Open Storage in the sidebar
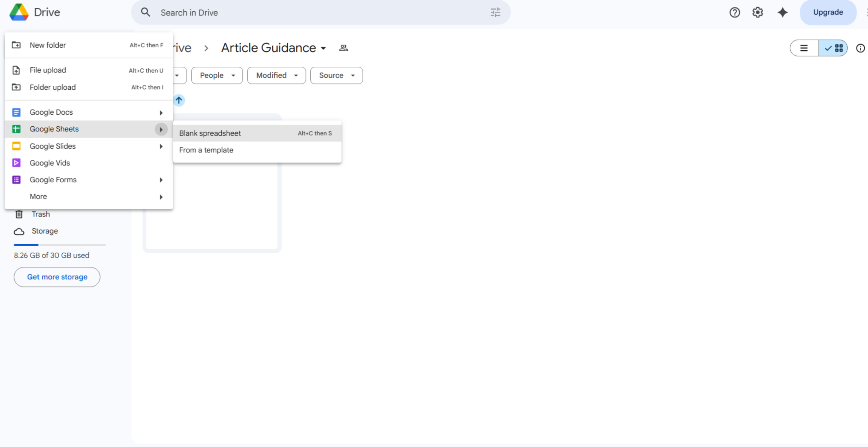 tap(45, 231)
